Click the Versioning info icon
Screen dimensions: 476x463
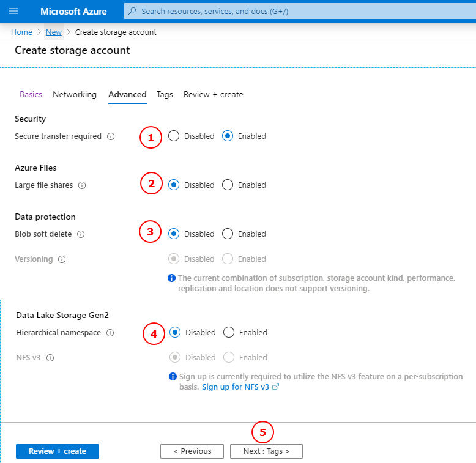[x=62, y=259]
